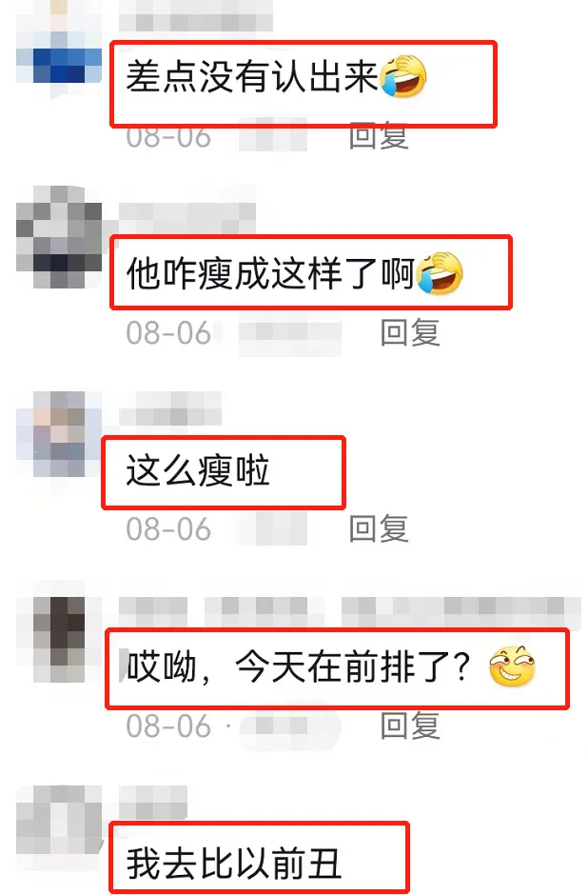Open blue pixelated avatar of first commenter

pos(59,50)
